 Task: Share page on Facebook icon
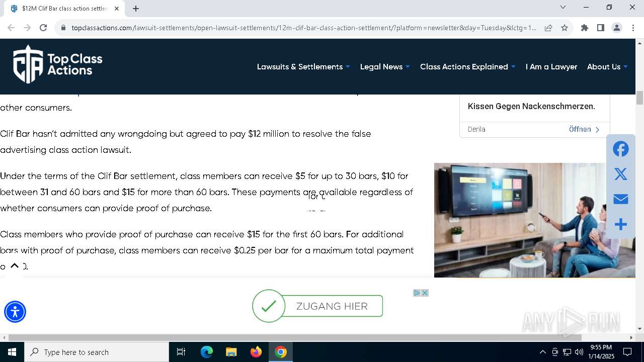621,149
